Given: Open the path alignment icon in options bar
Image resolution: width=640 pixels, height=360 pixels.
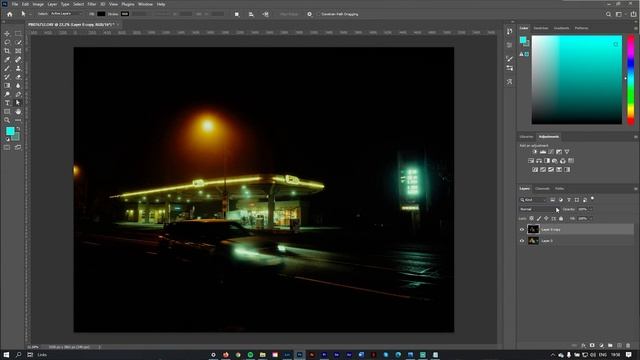Looking at the screenshot, I should [251, 14].
